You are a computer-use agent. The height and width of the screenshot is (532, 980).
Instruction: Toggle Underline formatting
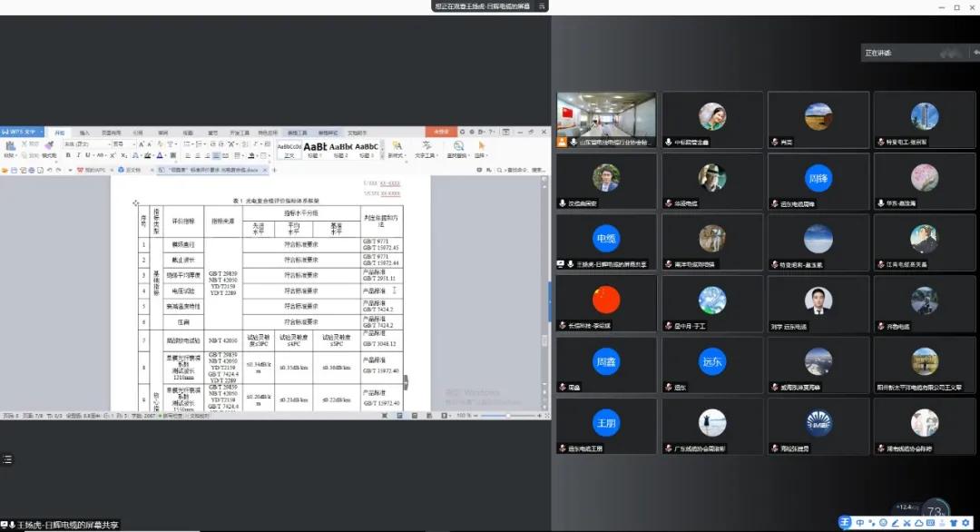pos(87,155)
